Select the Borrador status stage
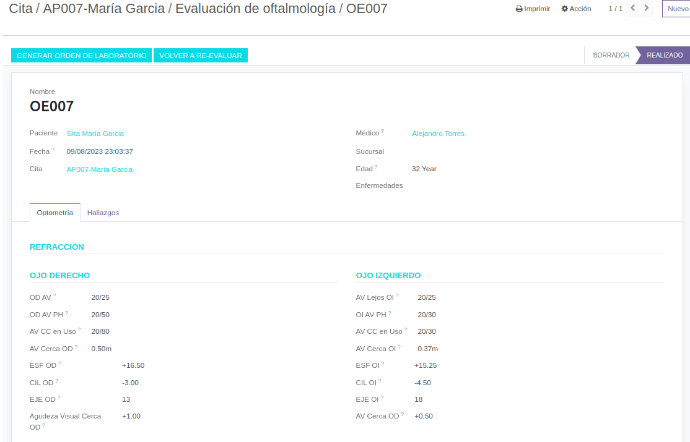The image size is (690, 442). pos(610,55)
